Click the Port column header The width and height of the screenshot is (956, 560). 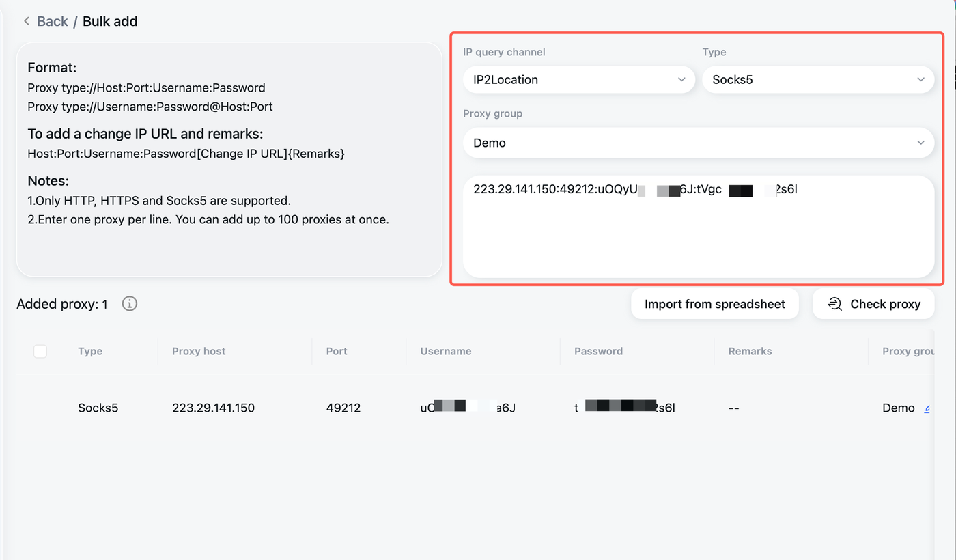pyautogui.click(x=337, y=351)
